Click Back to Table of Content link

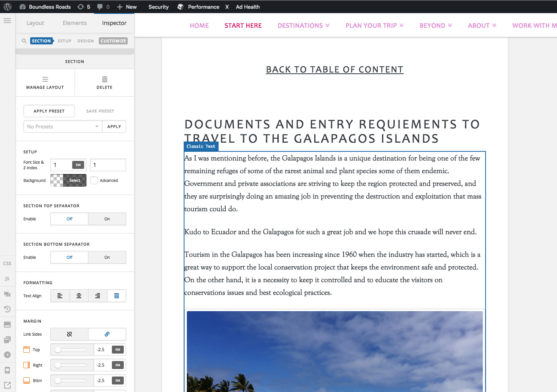[334, 70]
